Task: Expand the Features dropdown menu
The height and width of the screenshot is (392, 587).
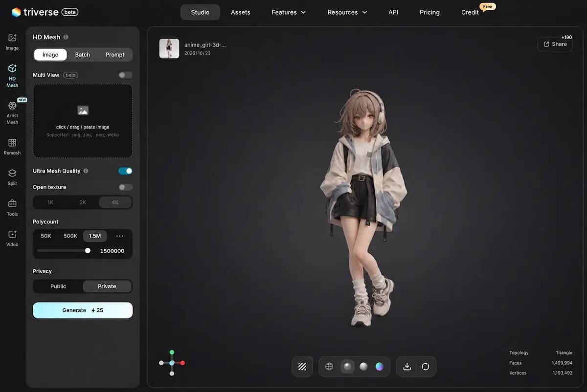Action: coord(289,12)
